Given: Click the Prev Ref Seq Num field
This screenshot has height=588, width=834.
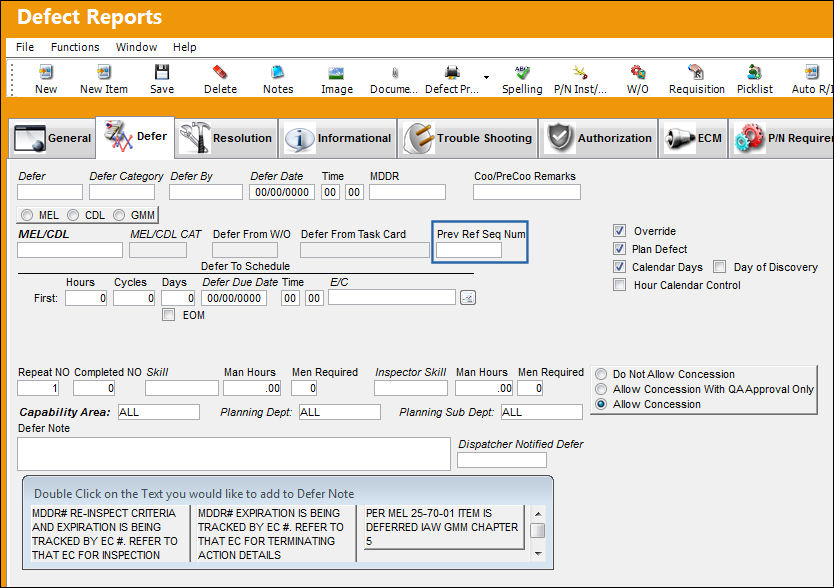Looking at the screenshot, I should click(469, 250).
